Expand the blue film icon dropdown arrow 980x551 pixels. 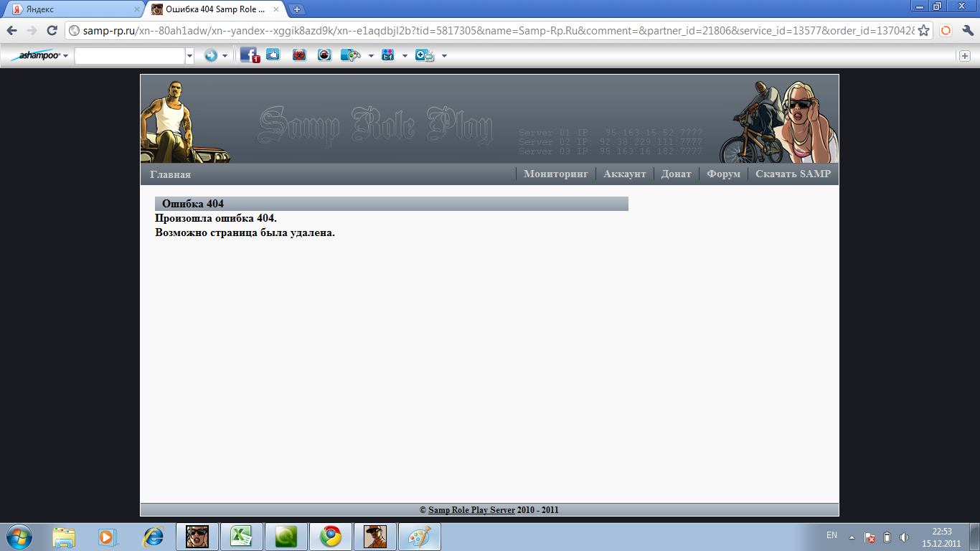(405, 55)
